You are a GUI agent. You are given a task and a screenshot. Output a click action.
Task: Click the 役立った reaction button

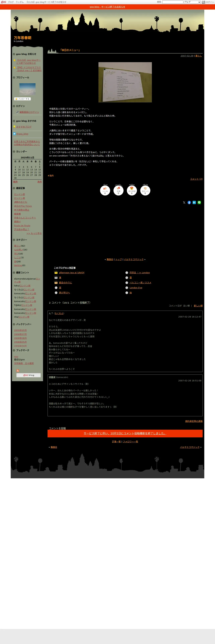[145, 190]
